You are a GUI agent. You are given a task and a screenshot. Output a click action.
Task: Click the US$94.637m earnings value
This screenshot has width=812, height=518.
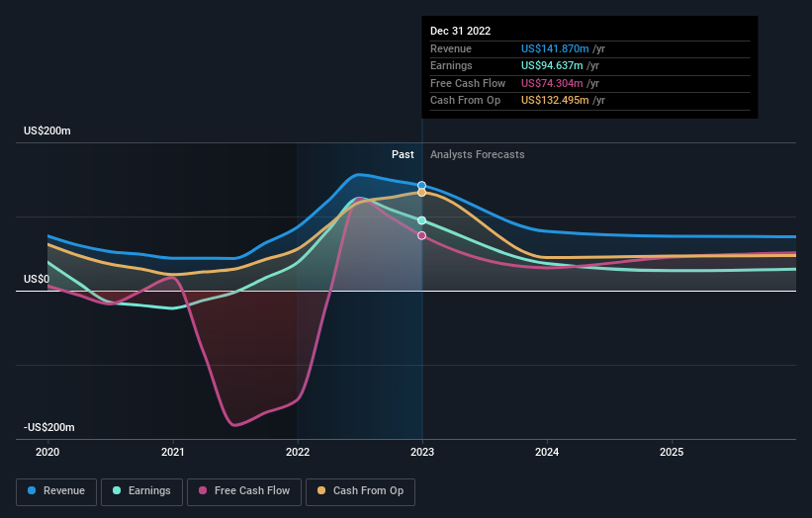click(x=552, y=65)
